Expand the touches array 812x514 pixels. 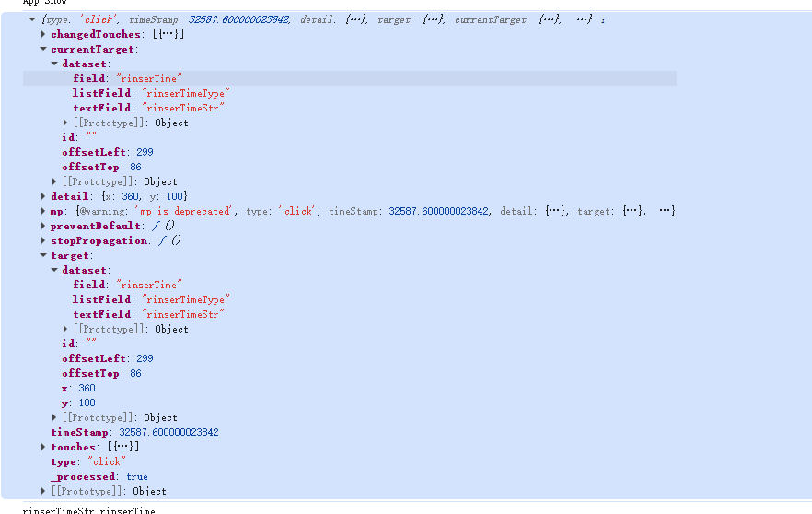44,447
